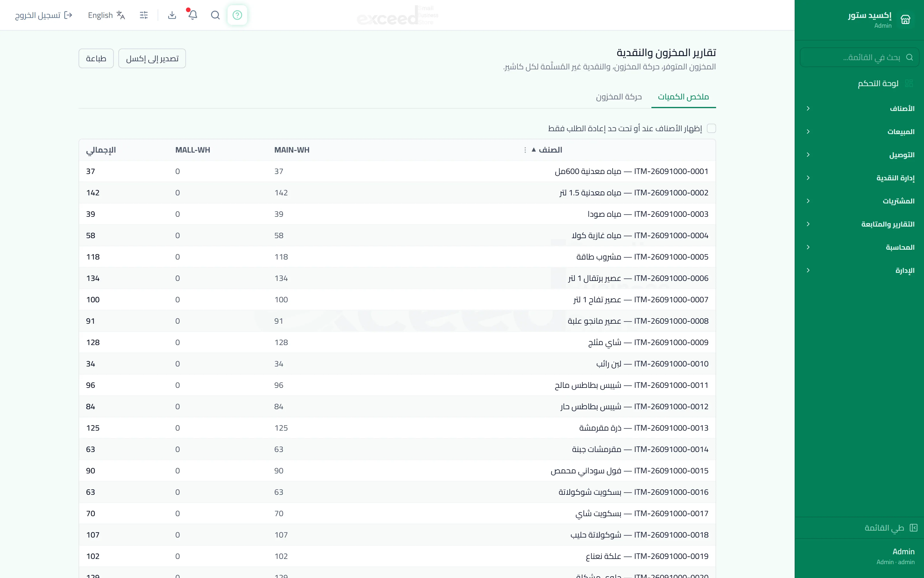Click the store logo icon in sidebar
This screenshot has width=924, height=578.
tap(905, 19)
